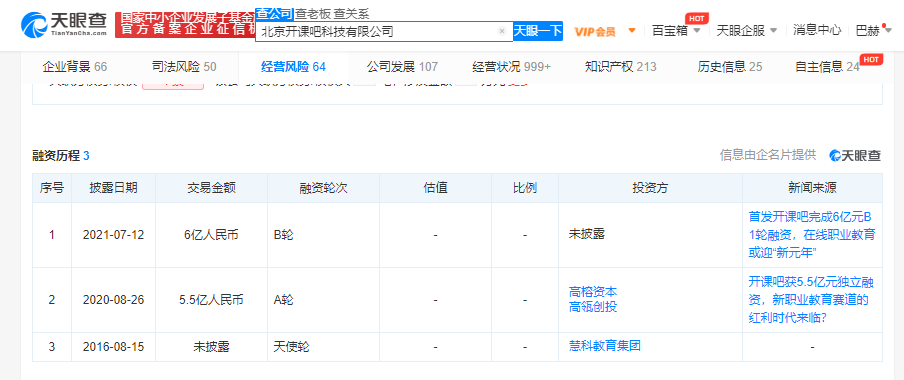Click the 天使轮 round cell
The height and width of the screenshot is (380, 904).
323,347
